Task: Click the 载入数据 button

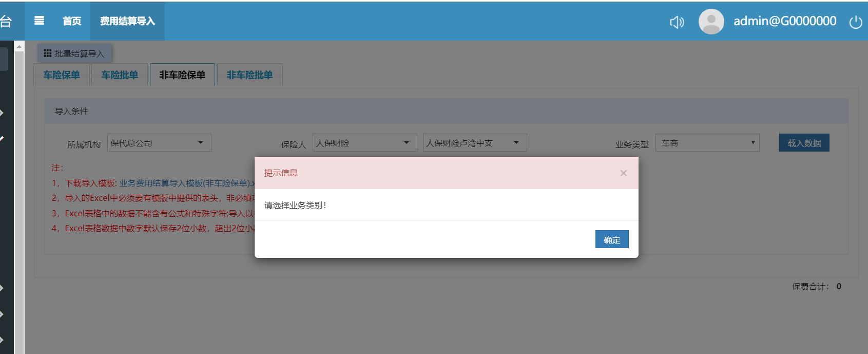Action: pyautogui.click(x=804, y=143)
